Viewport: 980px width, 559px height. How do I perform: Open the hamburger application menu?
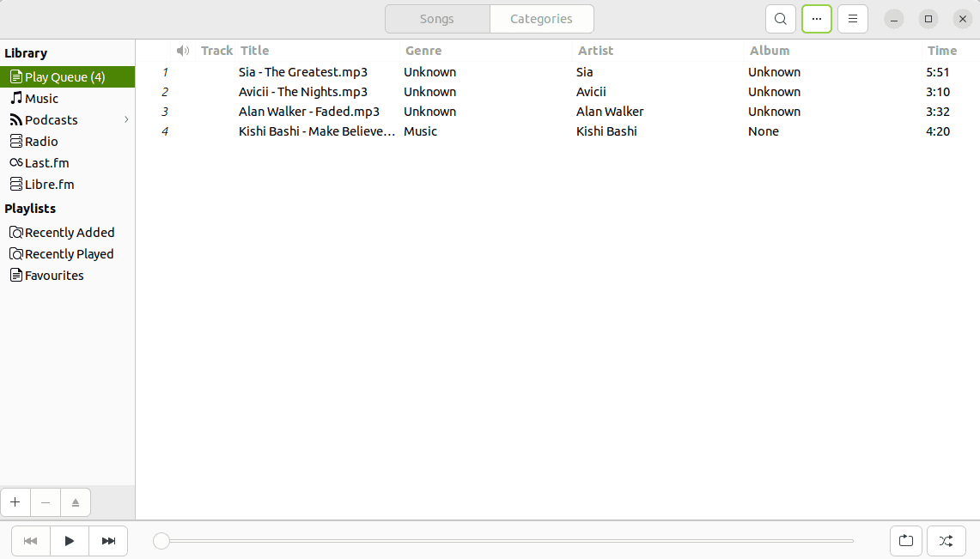coord(852,18)
